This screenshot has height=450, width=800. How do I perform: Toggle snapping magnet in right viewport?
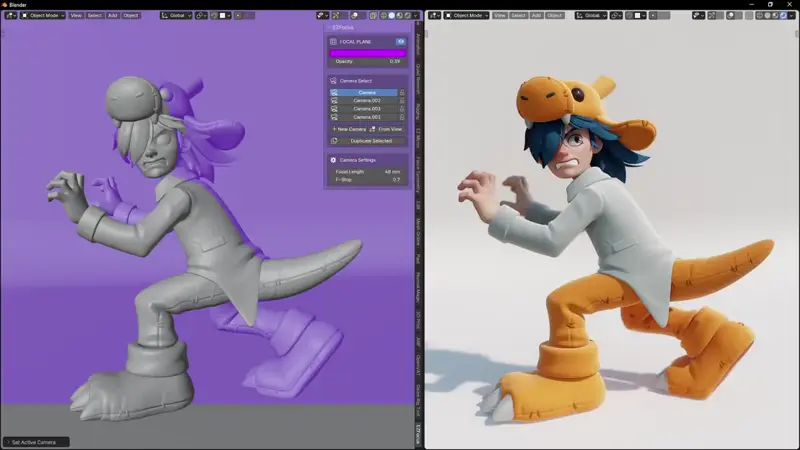point(630,15)
